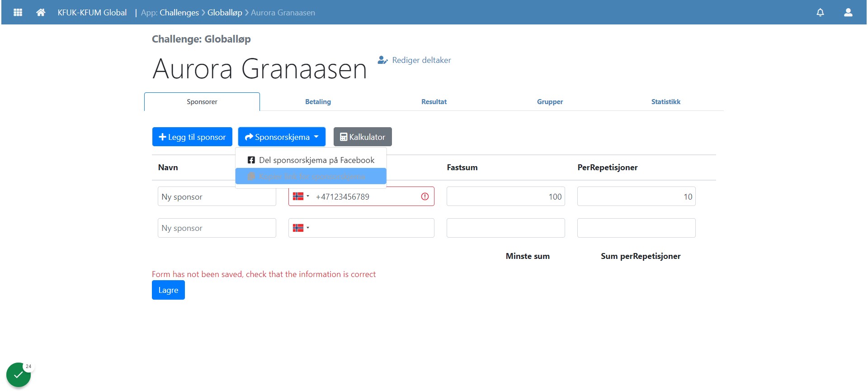Click phone field containing +47123456789
Viewport: 868px width, 392px height.
361,196
